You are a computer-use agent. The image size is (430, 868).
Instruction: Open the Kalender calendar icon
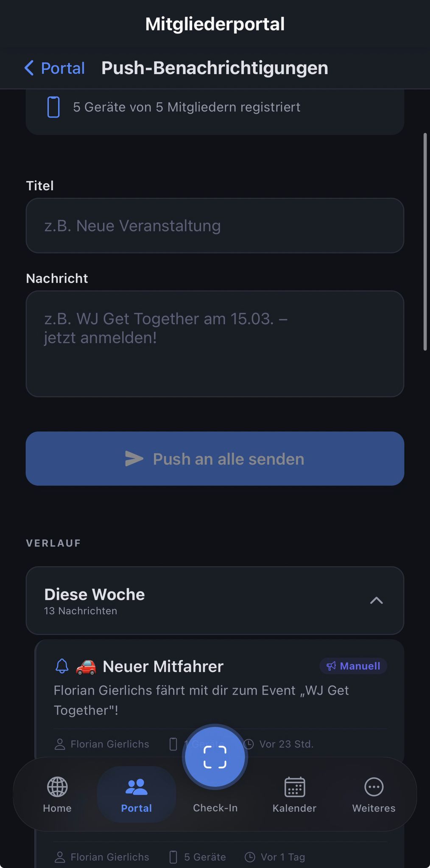294,787
